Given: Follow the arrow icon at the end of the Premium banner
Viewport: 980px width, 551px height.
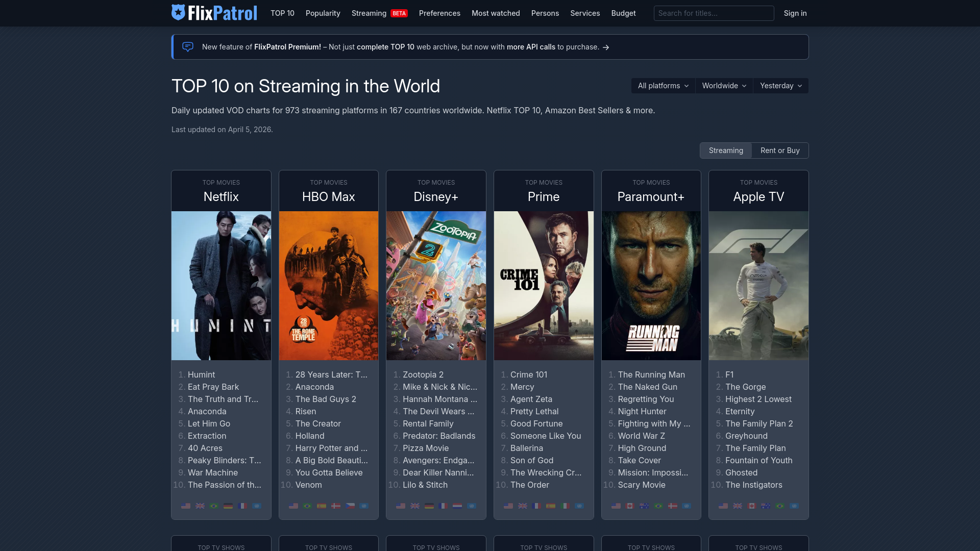Looking at the screenshot, I should (606, 47).
